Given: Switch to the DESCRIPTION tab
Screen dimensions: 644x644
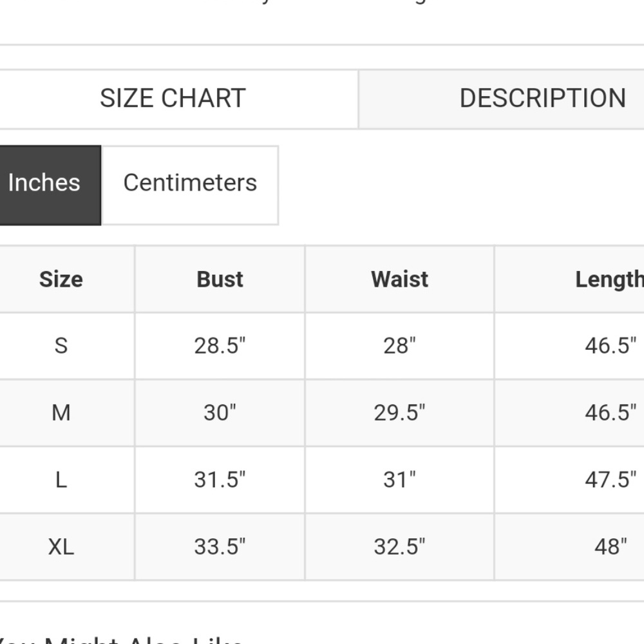Looking at the screenshot, I should [542, 99].
